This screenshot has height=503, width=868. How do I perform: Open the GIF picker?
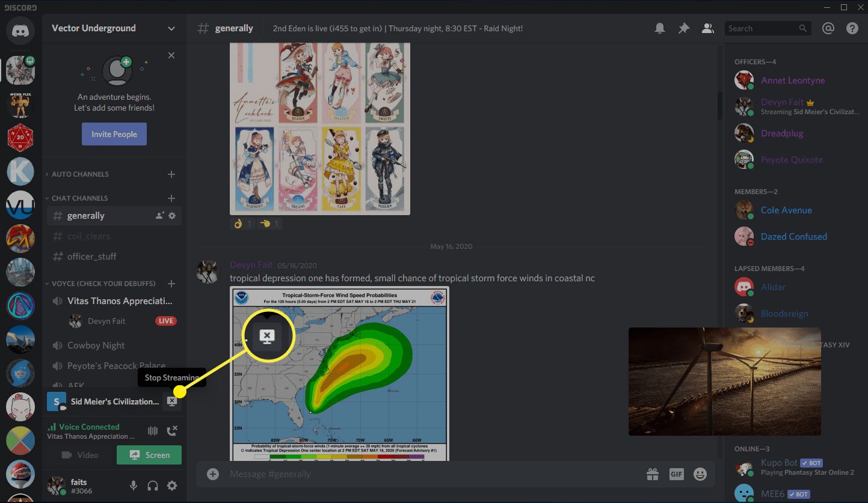coord(676,474)
